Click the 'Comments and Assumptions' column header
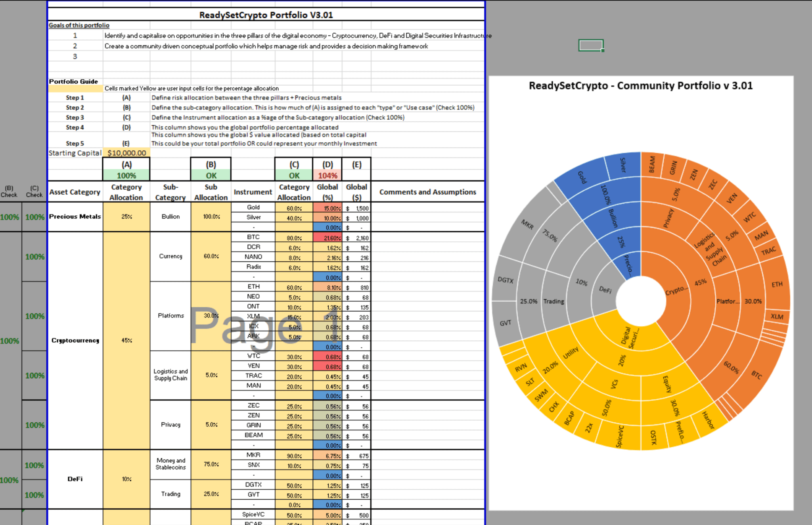 (x=427, y=192)
